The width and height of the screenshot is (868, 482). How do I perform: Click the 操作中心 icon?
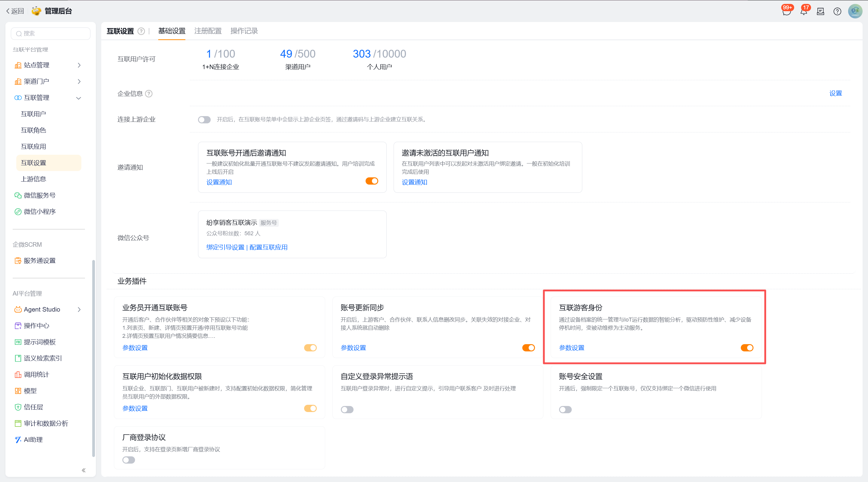(18, 325)
